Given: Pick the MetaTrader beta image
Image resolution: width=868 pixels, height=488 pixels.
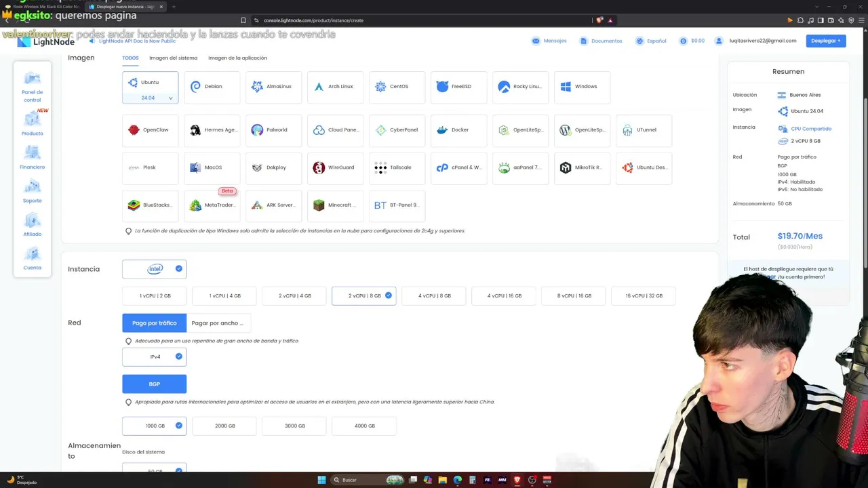Looking at the screenshot, I should (x=212, y=205).
